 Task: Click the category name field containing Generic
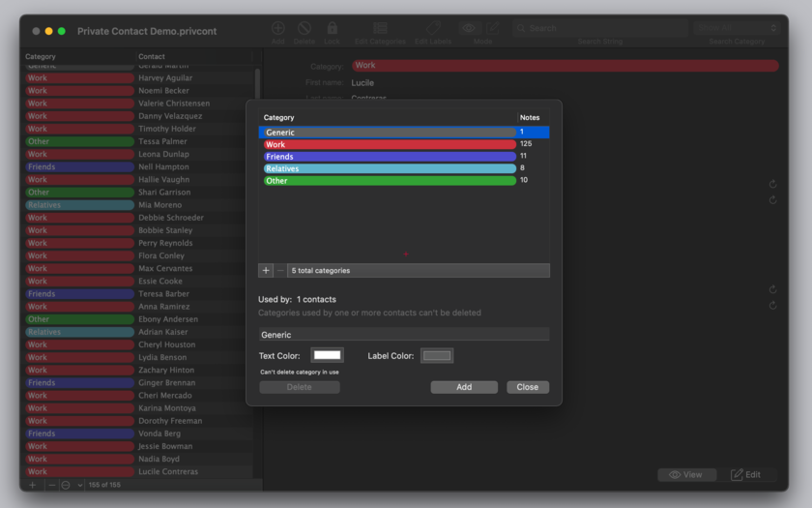(403, 335)
